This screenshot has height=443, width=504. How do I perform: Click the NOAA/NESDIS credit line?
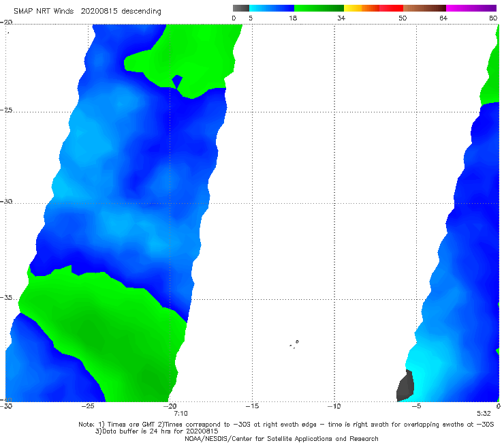click(x=281, y=439)
